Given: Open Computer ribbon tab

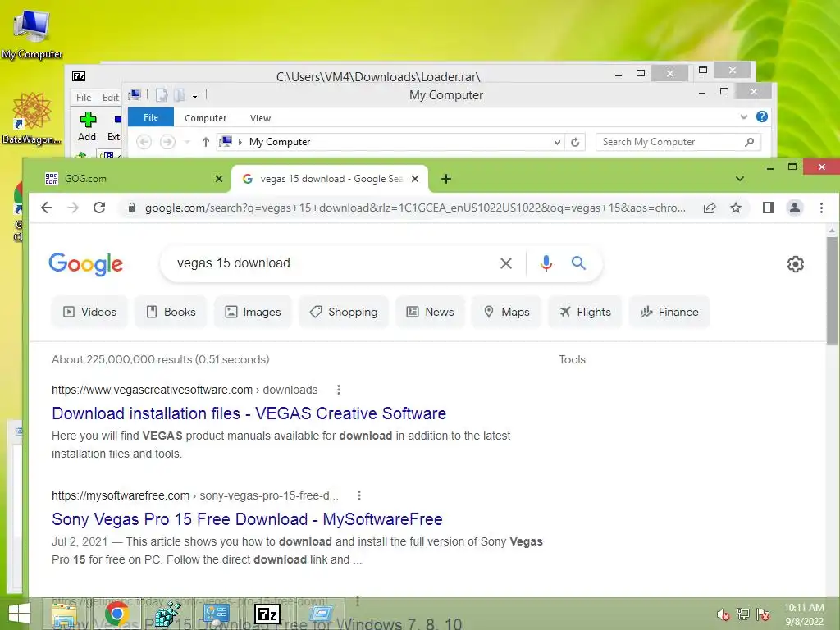Looking at the screenshot, I should [205, 118].
